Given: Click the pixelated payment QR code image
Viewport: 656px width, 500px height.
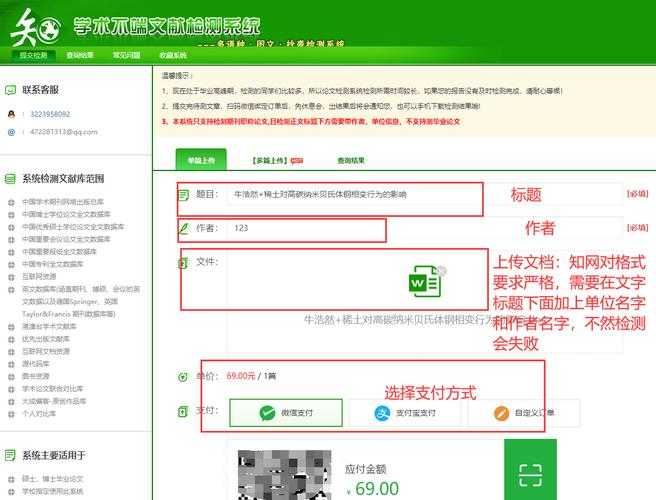Looking at the screenshot, I should coord(285,475).
